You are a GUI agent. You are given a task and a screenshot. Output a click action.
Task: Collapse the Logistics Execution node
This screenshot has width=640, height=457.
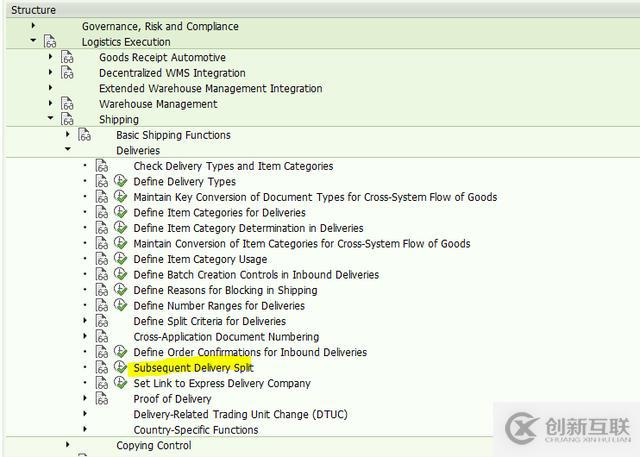tap(33, 40)
